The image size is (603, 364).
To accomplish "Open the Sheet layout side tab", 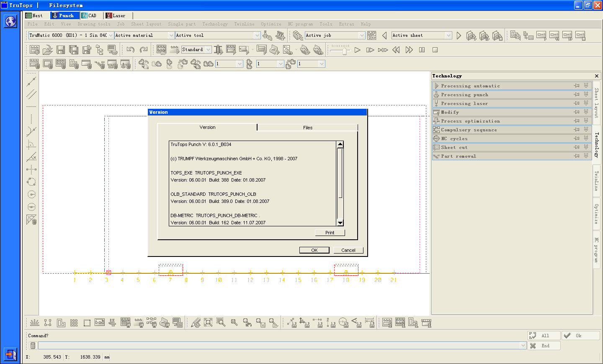I will pos(597,103).
